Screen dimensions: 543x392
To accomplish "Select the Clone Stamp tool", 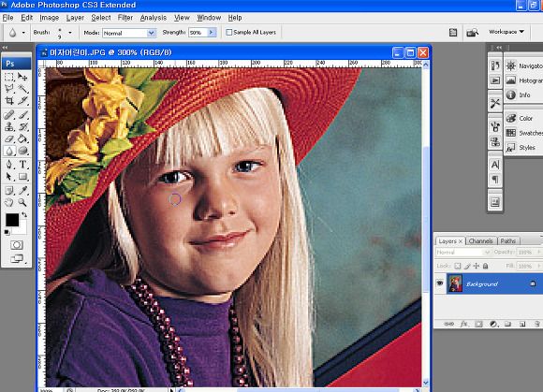I will click(9, 126).
